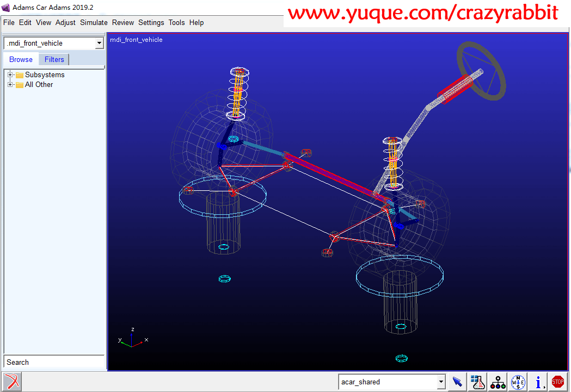Viewport: 571px width, 392px height.
Task: Click the All Other folder icon
Action: tap(20, 85)
